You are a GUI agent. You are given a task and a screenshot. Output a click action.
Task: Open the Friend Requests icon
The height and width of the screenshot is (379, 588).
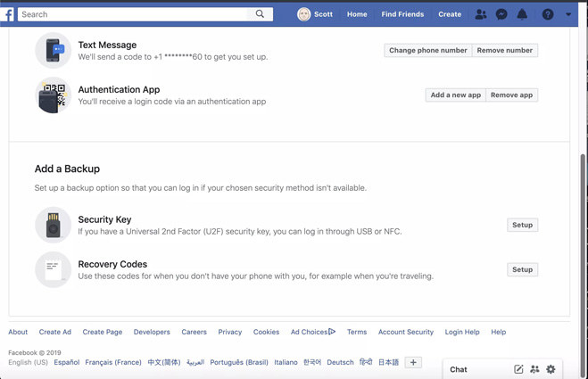pos(481,14)
